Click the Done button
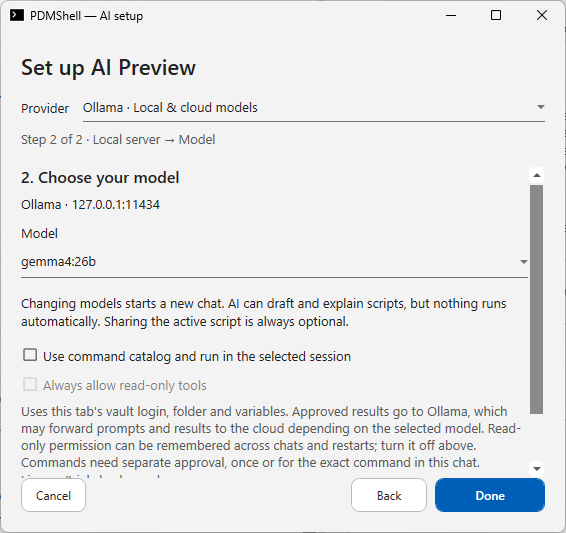The height and width of the screenshot is (533, 566). (490, 495)
